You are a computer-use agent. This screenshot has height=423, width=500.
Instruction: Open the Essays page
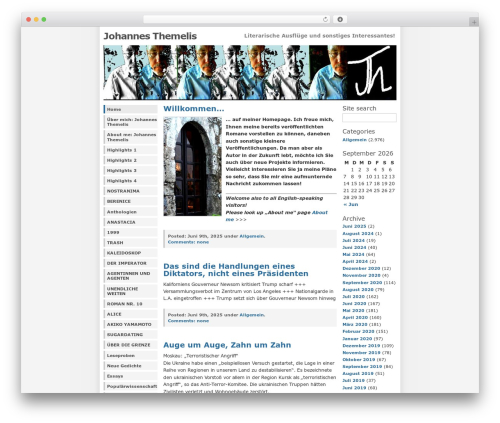coord(131,376)
